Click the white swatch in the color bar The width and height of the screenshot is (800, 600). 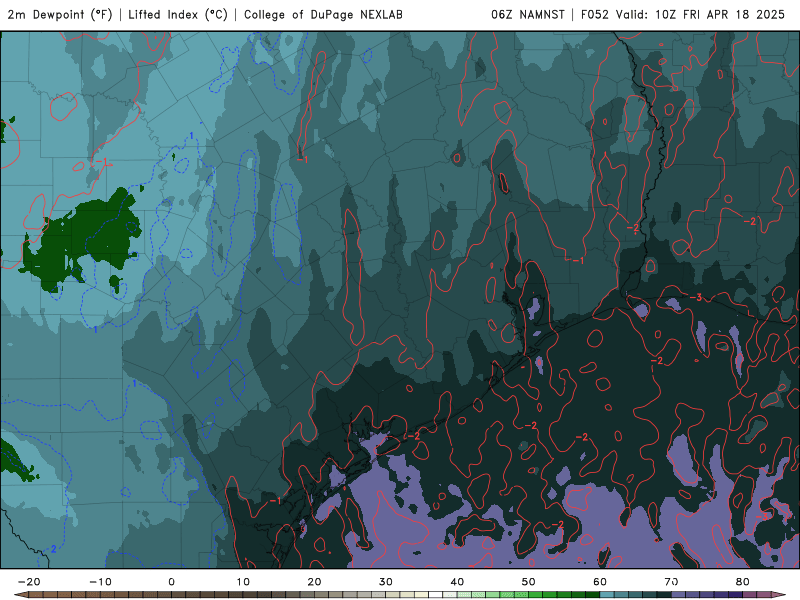[x=435, y=595]
